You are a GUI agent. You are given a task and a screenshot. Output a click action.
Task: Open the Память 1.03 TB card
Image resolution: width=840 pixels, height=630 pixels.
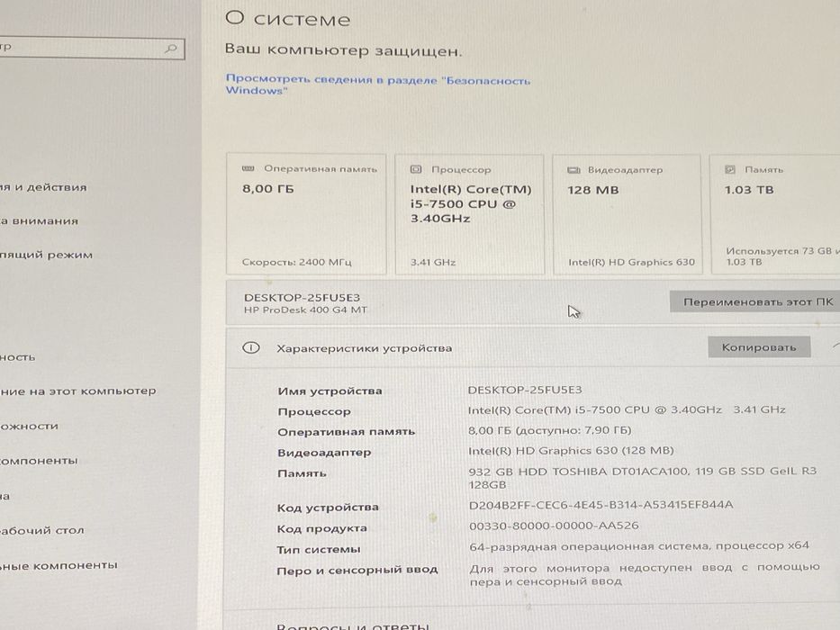[775, 214]
